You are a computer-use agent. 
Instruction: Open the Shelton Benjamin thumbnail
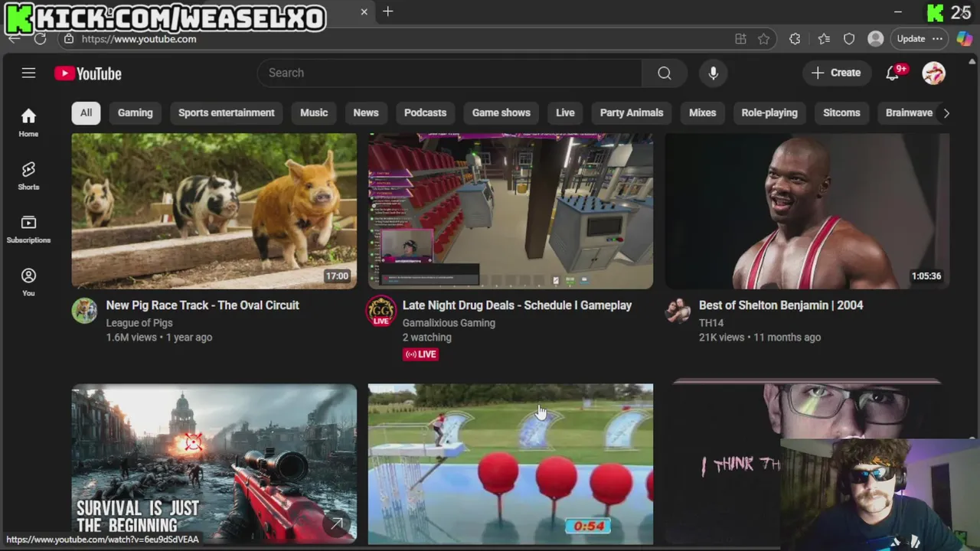tap(807, 211)
